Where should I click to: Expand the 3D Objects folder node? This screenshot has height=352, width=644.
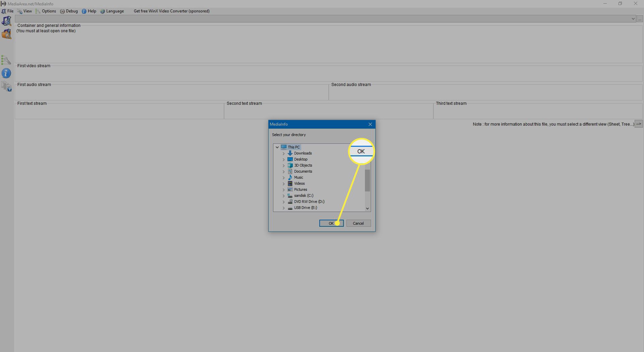(283, 165)
